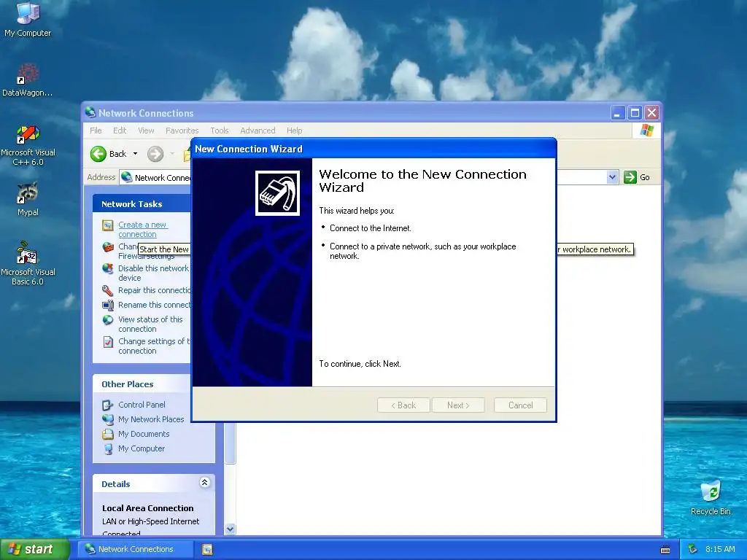
Task: Open the My Documents link
Action: click(144, 435)
